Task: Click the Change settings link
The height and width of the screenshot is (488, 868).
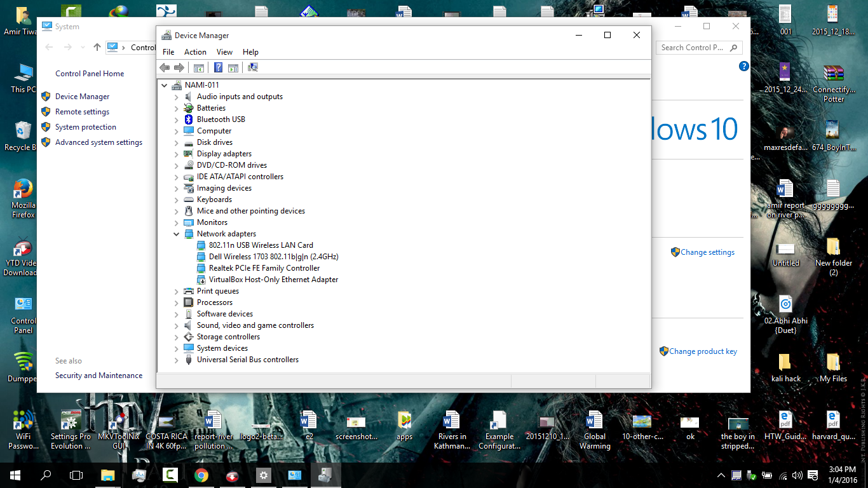Action: [707, 252]
